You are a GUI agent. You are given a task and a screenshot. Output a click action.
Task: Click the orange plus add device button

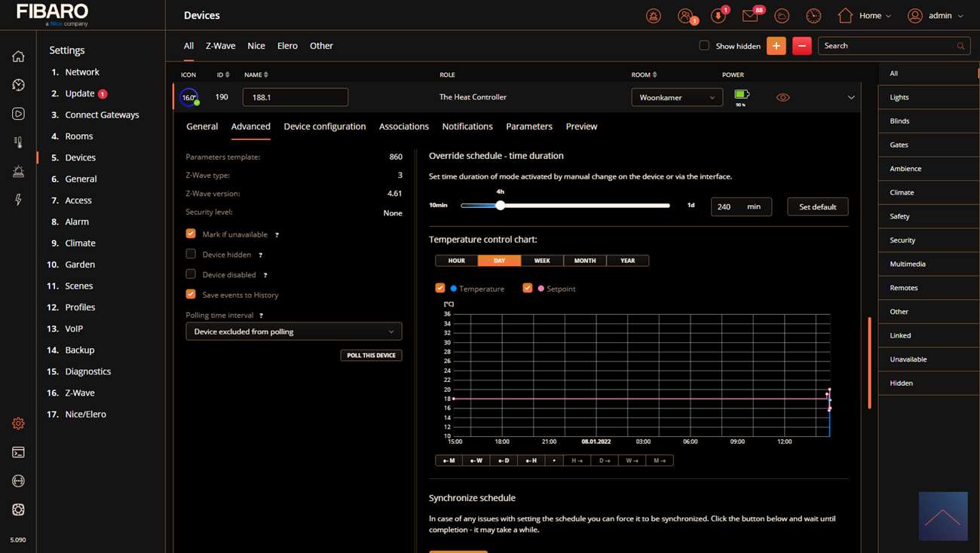[x=776, y=46]
